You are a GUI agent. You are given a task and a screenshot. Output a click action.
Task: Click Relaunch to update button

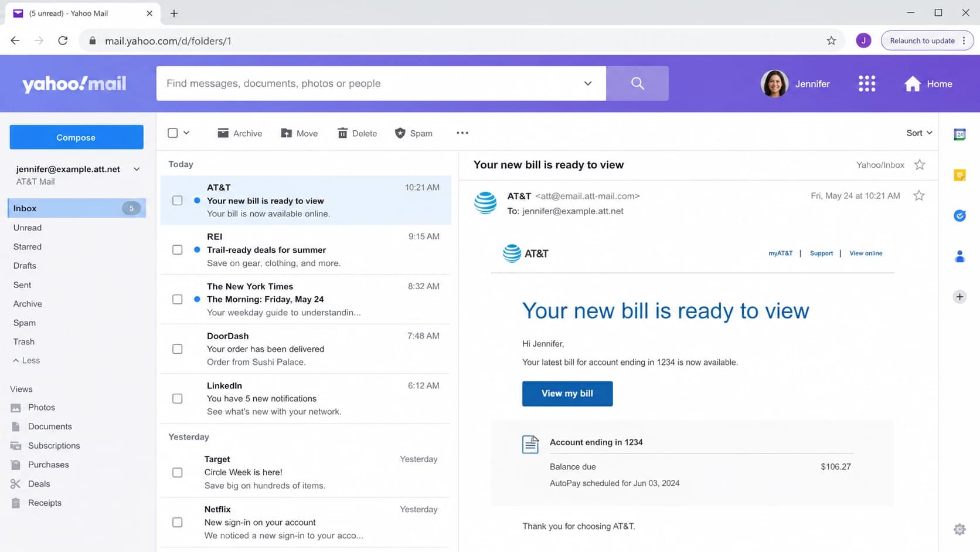point(927,40)
